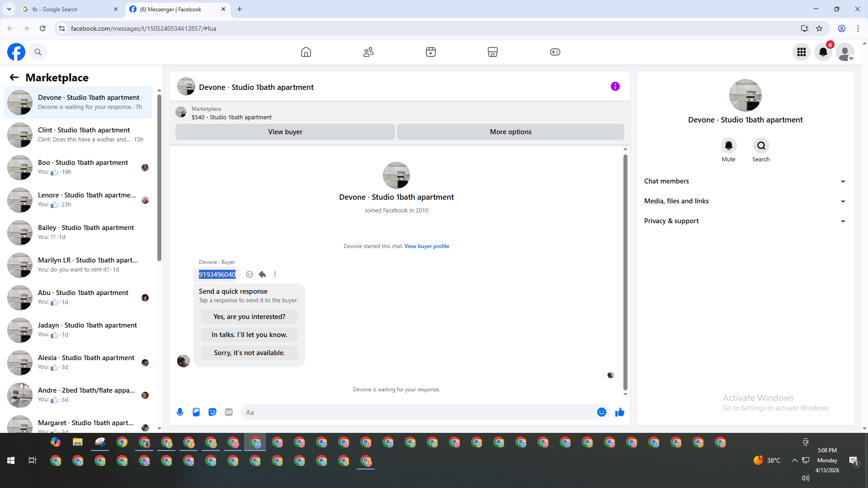Viewport: 868px width, 488px height.
Task: Open the Marketplace storefront icon
Action: tap(493, 52)
